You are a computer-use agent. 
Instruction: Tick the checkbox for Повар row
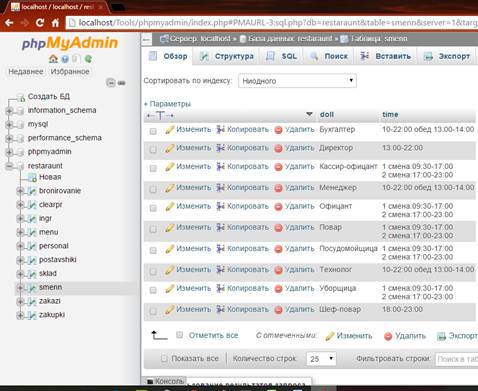coord(153,229)
